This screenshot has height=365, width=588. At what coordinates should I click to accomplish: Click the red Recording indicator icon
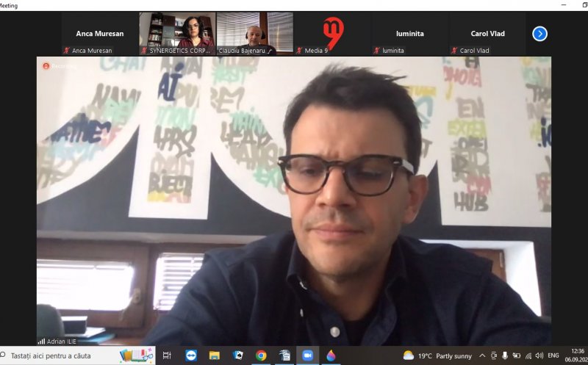click(x=46, y=66)
